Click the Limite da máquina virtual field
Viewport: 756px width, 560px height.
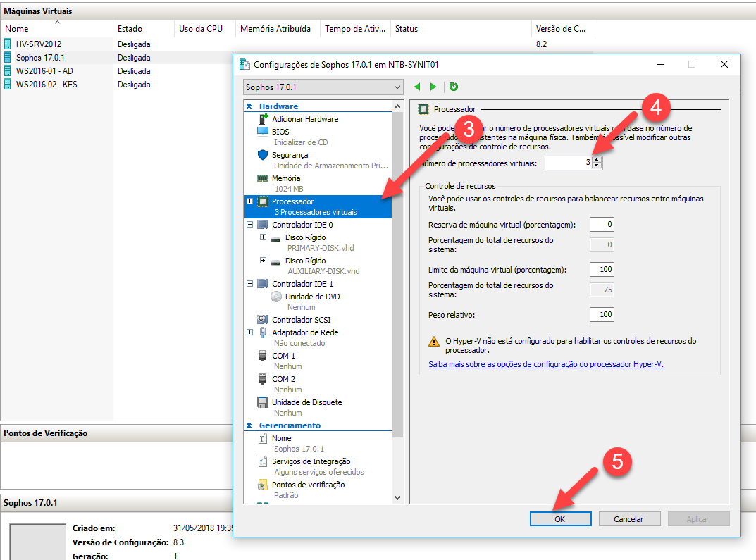(602, 269)
